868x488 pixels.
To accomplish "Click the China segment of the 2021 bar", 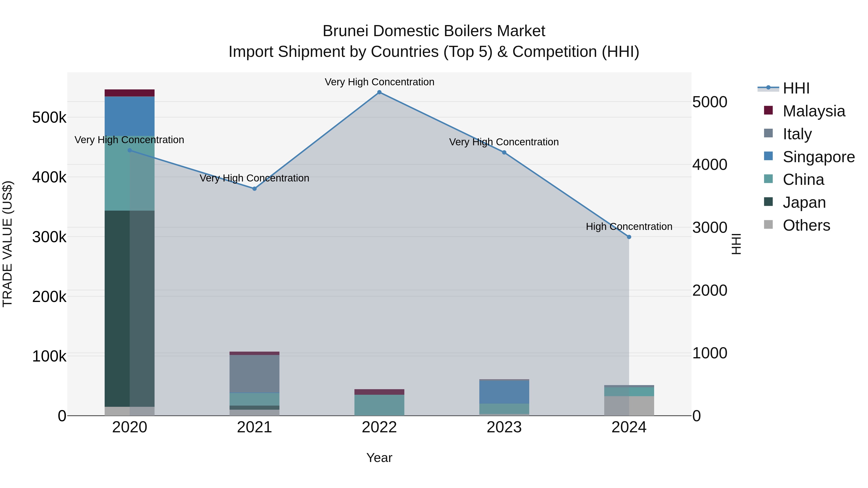I will tap(255, 399).
